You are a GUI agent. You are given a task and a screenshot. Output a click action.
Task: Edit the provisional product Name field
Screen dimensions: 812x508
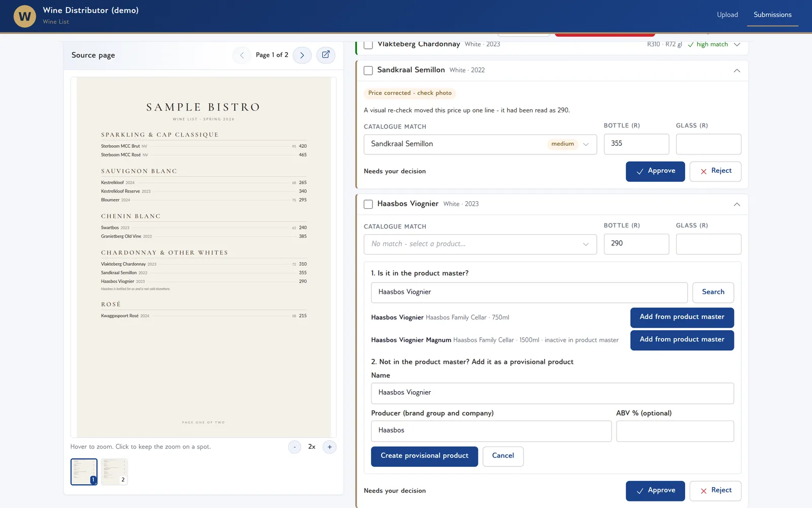(552, 393)
